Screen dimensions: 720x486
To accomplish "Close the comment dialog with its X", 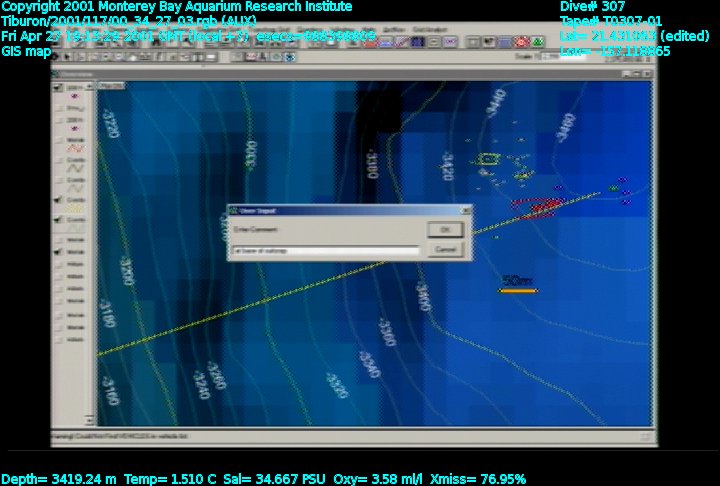I will (464, 211).
